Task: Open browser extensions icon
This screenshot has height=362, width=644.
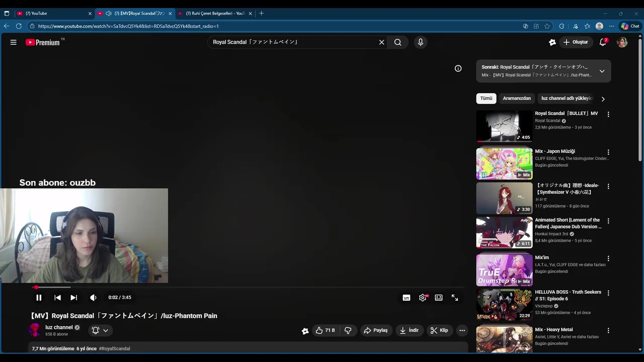Action: (x=561, y=26)
